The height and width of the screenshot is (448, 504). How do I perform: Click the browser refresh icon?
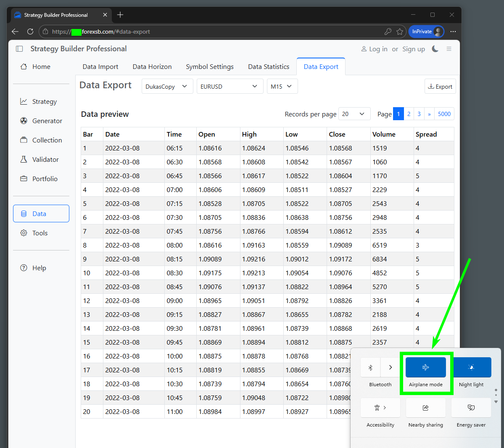[30, 32]
